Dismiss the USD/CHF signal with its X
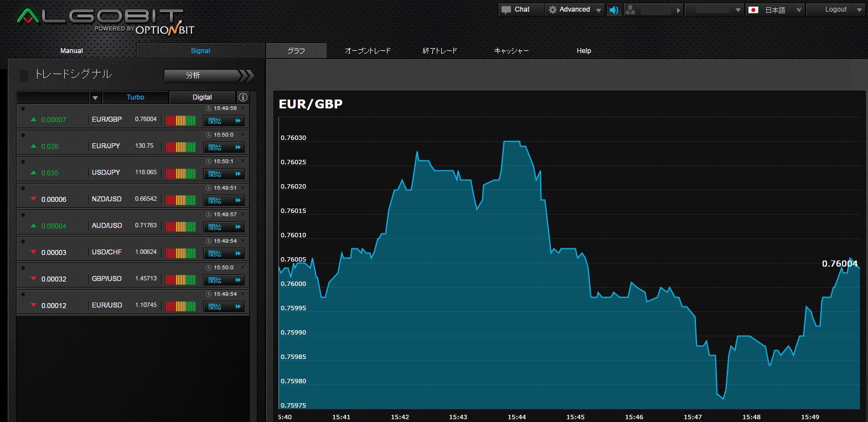The width and height of the screenshot is (868, 422). pos(243,241)
